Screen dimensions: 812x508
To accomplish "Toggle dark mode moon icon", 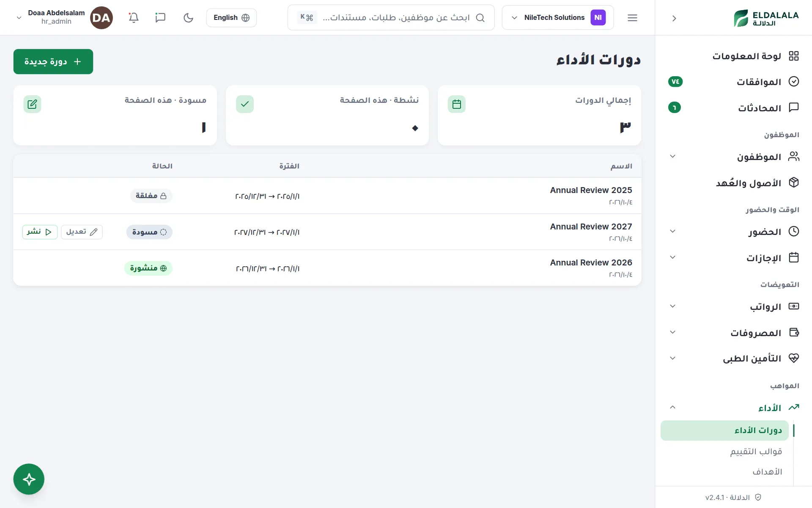I will [x=188, y=18].
